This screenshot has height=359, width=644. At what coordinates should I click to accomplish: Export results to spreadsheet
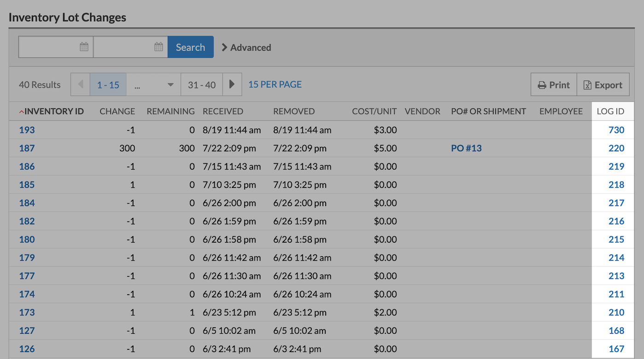[603, 85]
